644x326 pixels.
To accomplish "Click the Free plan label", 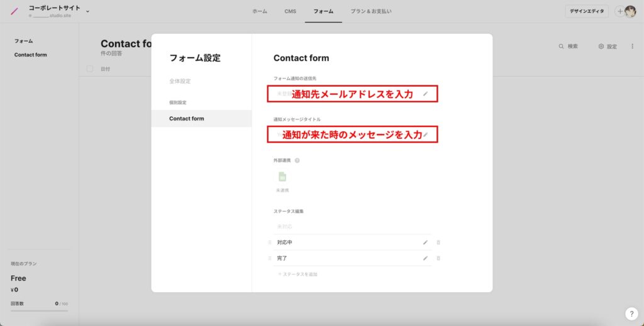I will click(x=18, y=278).
